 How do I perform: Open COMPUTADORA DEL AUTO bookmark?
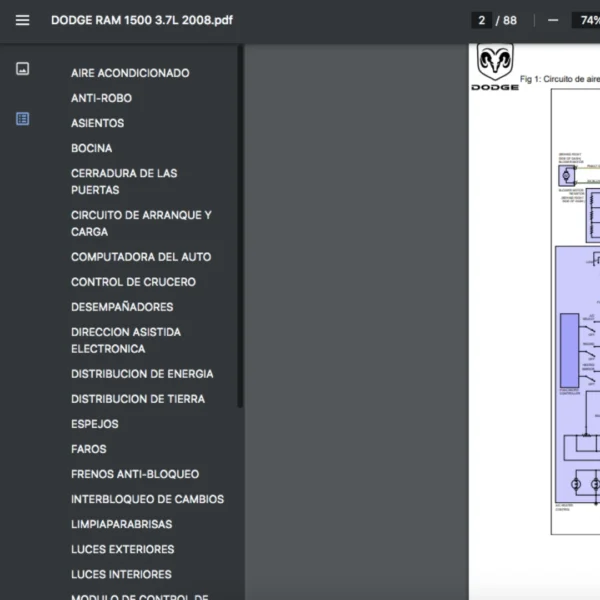(x=141, y=257)
